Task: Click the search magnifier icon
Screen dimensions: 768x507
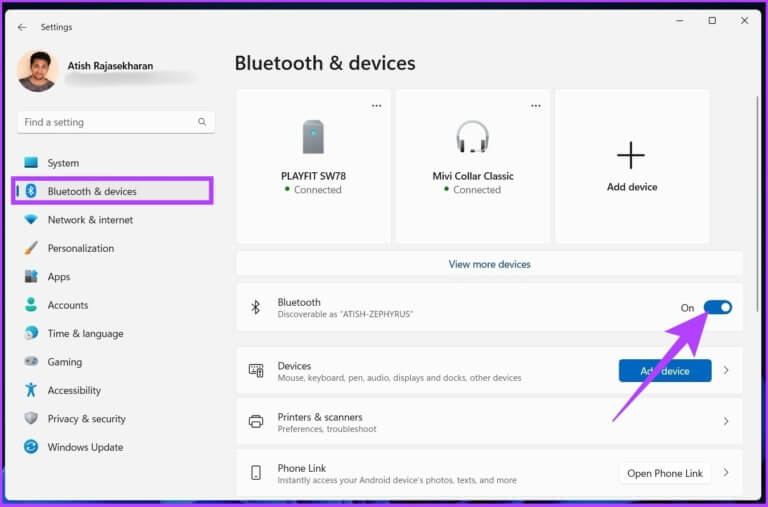Action: 202,121
